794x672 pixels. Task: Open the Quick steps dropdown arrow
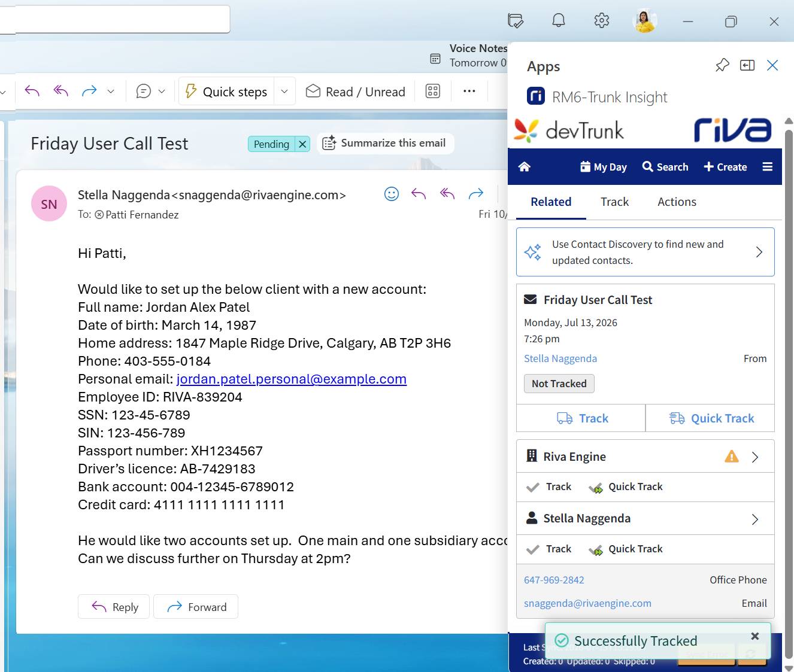[x=284, y=92]
